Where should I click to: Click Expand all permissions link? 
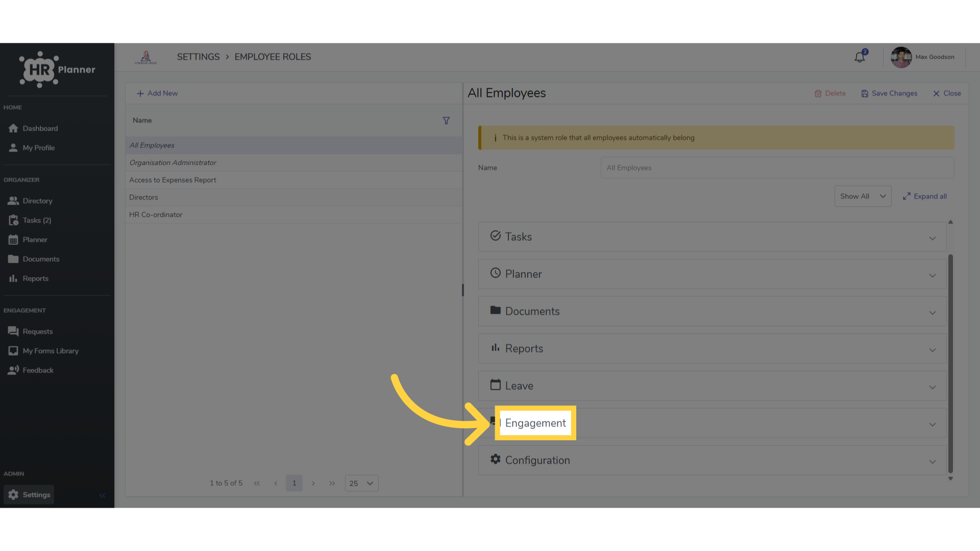(924, 196)
